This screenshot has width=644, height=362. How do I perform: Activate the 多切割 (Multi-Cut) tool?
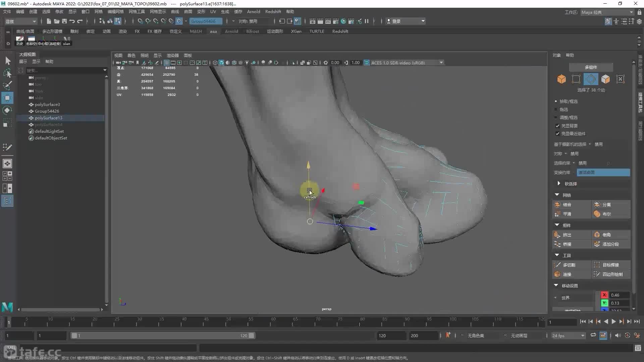[571, 265]
